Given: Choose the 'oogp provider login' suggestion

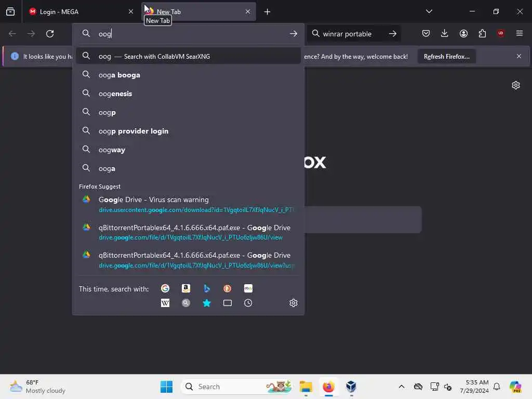Looking at the screenshot, I should coord(188,131).
